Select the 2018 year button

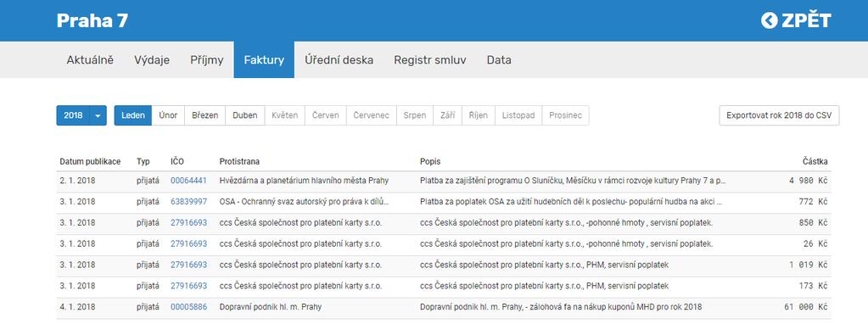[73, 115]
